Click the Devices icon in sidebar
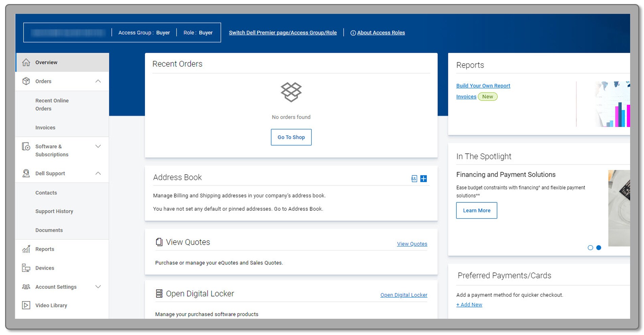The image size is (644, 335). tap(26, 268)
